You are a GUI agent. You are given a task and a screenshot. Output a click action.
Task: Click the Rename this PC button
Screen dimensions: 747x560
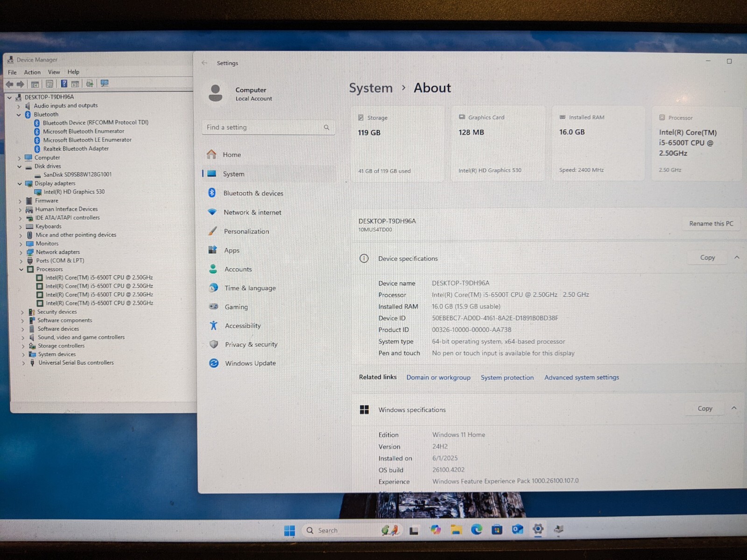(x=711, y=224)
